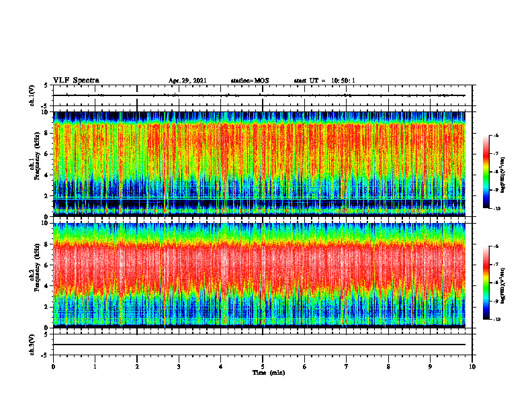This screenshot has width=532, height=411.
Task: Click the time axis tick label "10" at the right end
Action: tap(472, 367)
